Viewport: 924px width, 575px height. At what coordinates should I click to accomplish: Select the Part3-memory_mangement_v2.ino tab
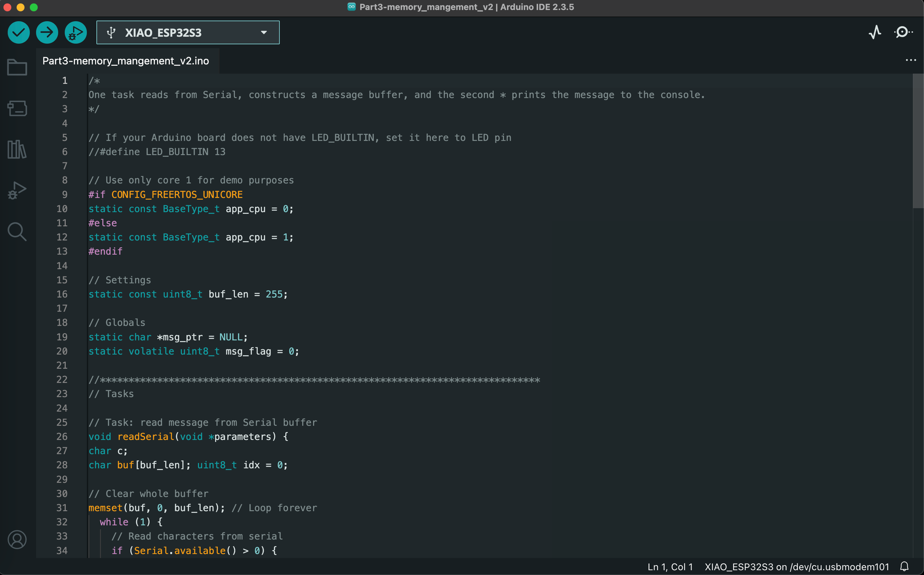[x=125, y=61]
